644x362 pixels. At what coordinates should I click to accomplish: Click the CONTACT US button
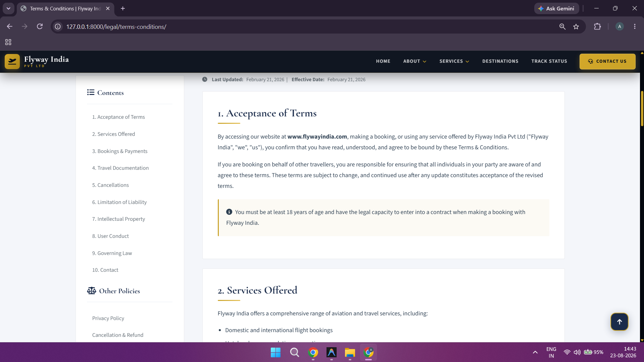(x=607, y=61)
